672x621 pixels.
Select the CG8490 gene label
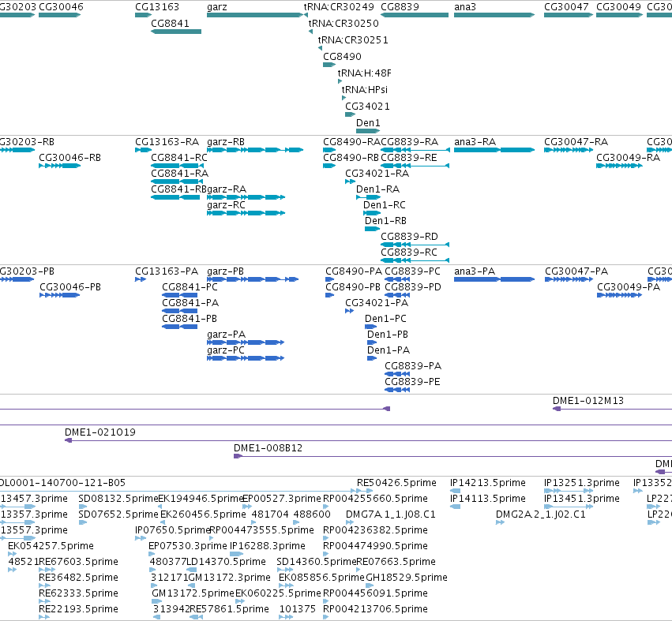click(x=343, y=57)
